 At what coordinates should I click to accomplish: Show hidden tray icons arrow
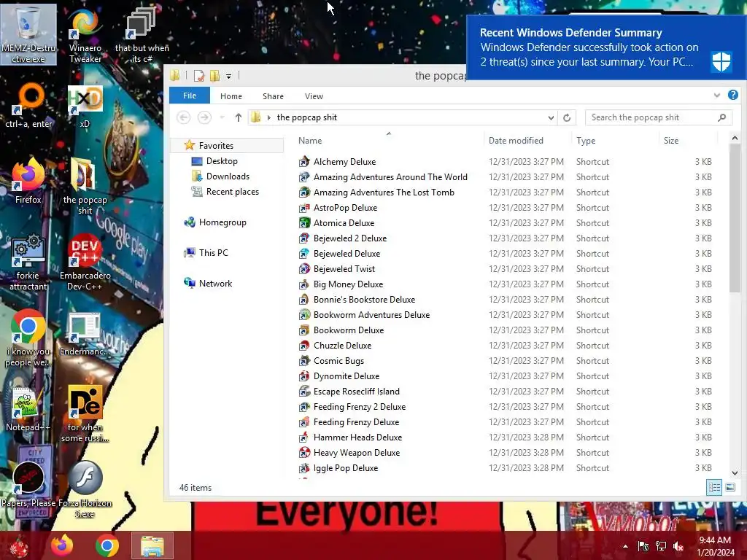pos(625,546)
